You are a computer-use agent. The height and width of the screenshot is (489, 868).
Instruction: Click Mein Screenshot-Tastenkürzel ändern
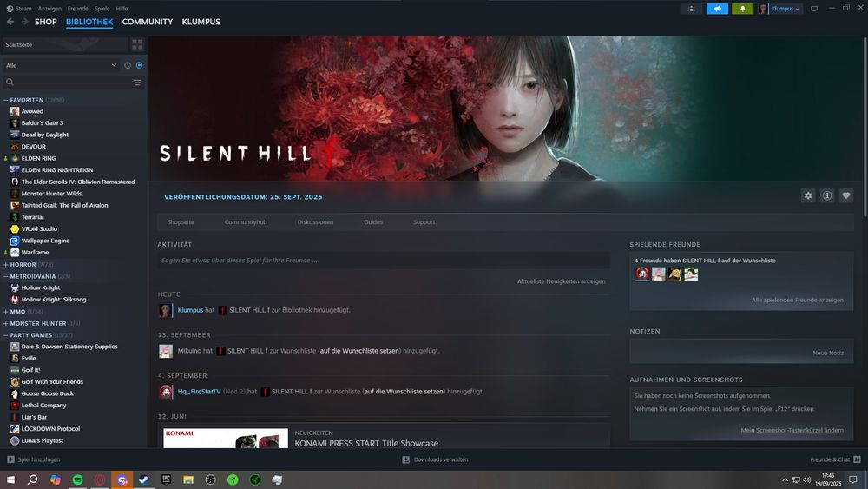[x=792, y=430]
